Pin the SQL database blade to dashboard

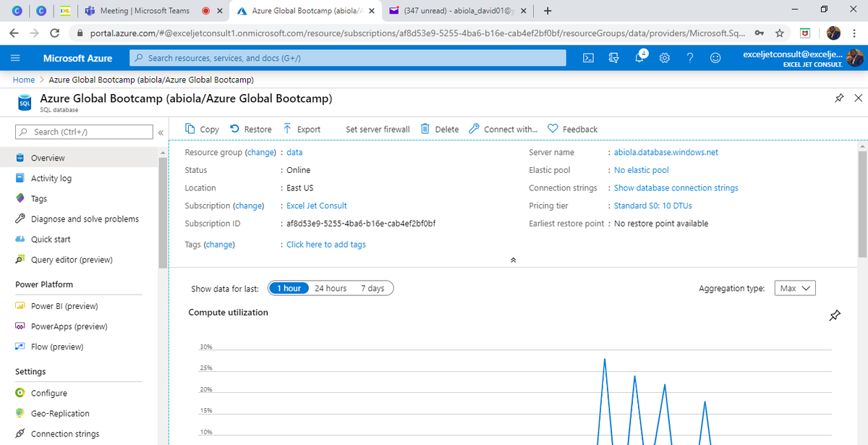(x=839, y=98)
